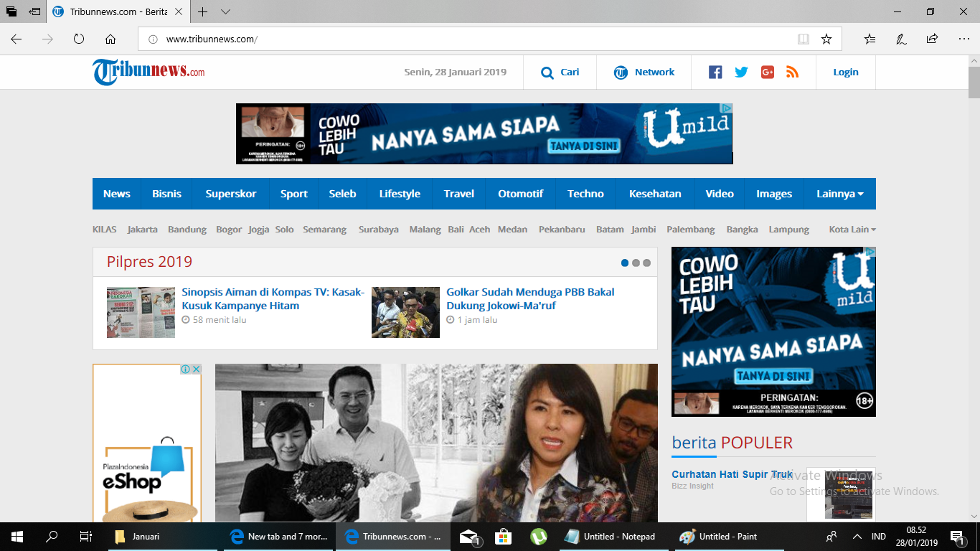
Task: Click the browser Forward arrow
Action: coord(47,39)
